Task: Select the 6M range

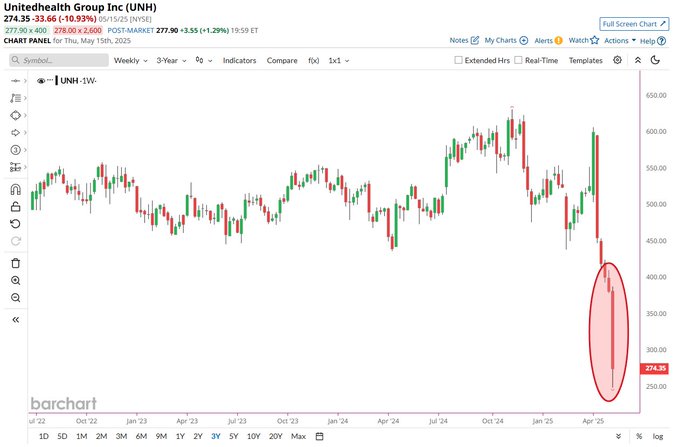Action: [141, 436]
